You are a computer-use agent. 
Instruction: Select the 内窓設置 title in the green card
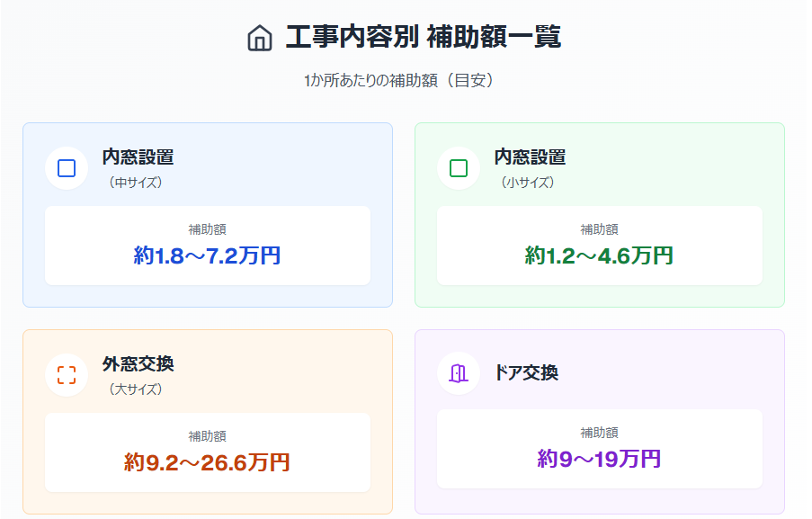530,157
